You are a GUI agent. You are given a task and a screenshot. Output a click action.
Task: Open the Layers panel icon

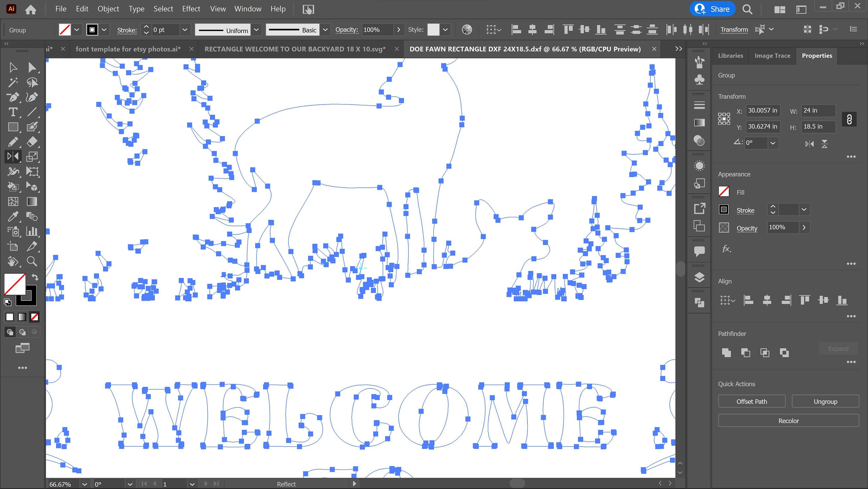699,277
